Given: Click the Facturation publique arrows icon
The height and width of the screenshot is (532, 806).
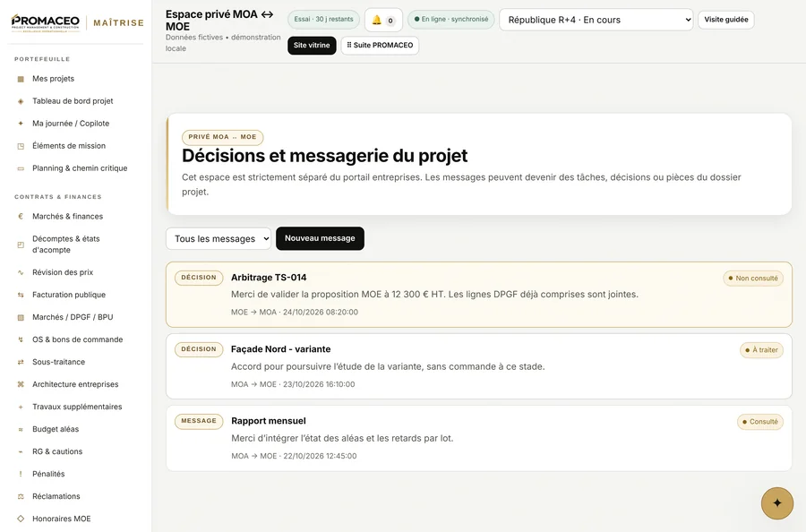Looking at the screenshot, I should 21,295.
